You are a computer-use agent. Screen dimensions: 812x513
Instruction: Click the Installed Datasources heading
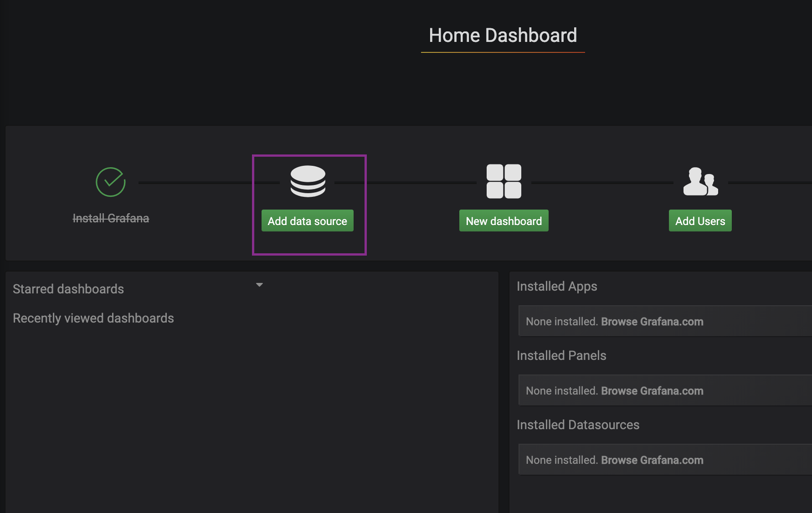pos(578,425)
